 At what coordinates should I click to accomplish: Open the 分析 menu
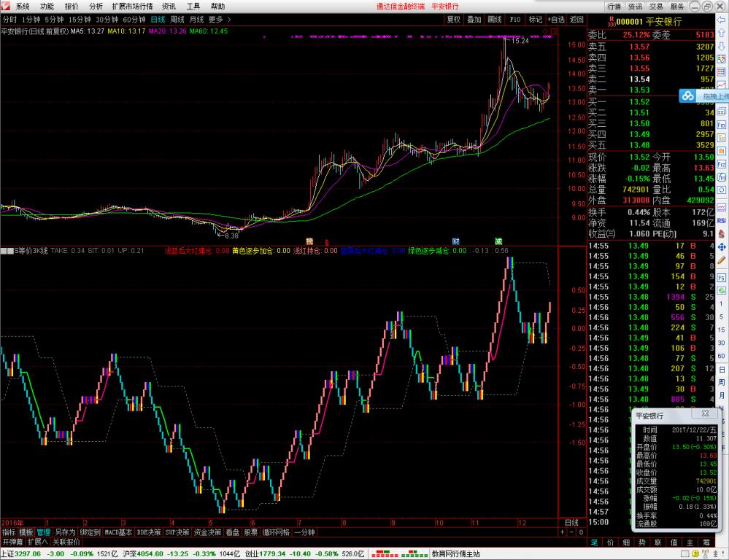click(x=96, y=6)
